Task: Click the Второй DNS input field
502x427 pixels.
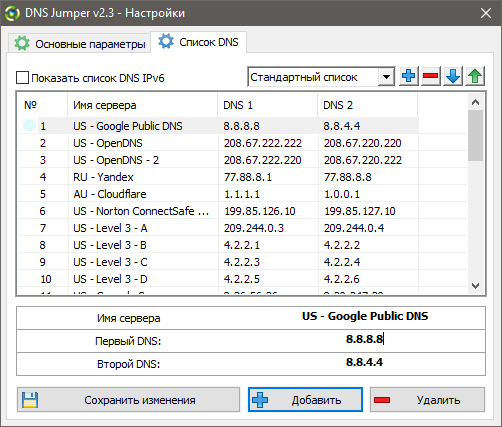Action: 365,362
